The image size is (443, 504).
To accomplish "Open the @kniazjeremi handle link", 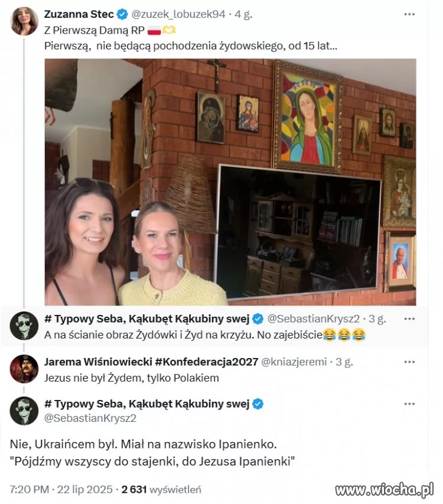I will (x=294, y=362).
